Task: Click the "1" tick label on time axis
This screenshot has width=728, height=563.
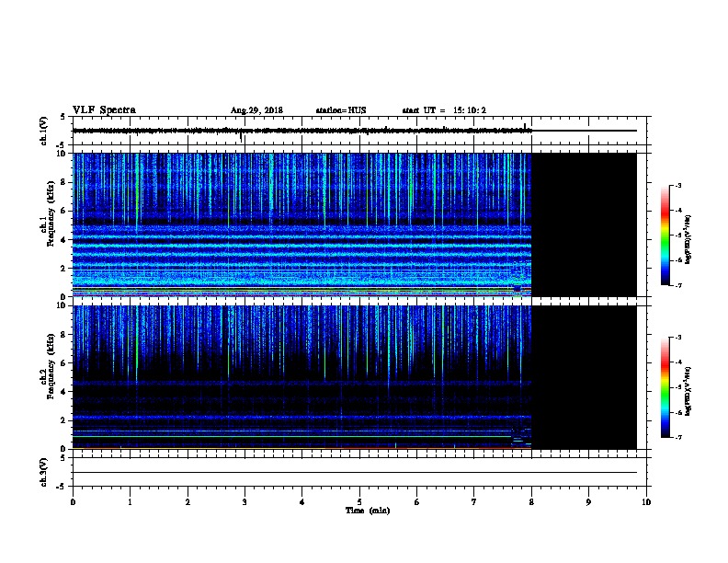Action: coord(130,502)
